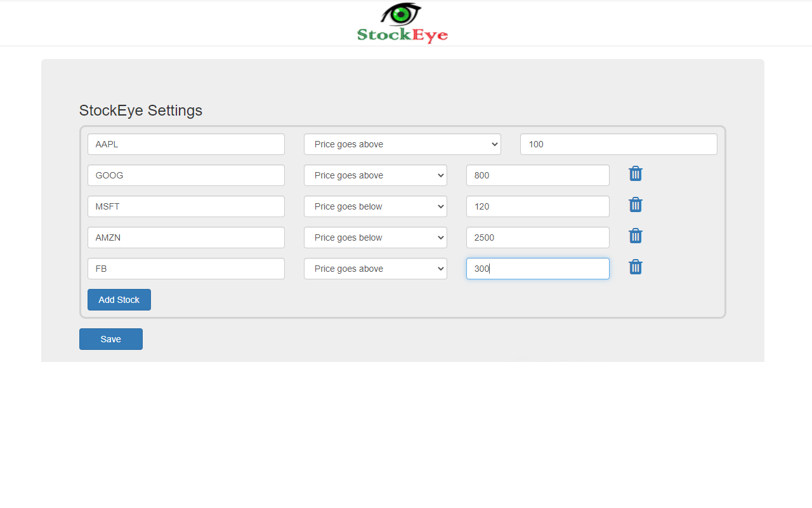Open the AAPL price condition dropdown
Image resolution: width=812 pixels, height=508 pixels.
[x=402, y=144]
